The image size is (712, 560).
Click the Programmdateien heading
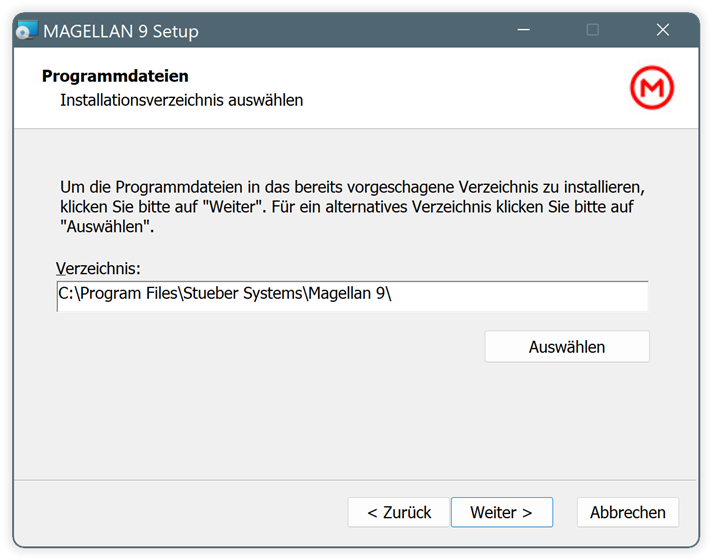[x=115, y=76]
